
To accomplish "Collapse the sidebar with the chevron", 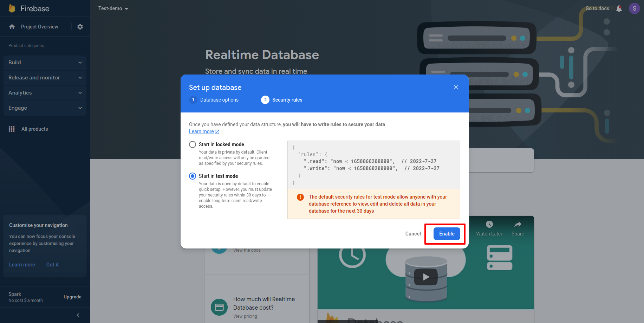I will pyautogui.click(x=78, y=315).
